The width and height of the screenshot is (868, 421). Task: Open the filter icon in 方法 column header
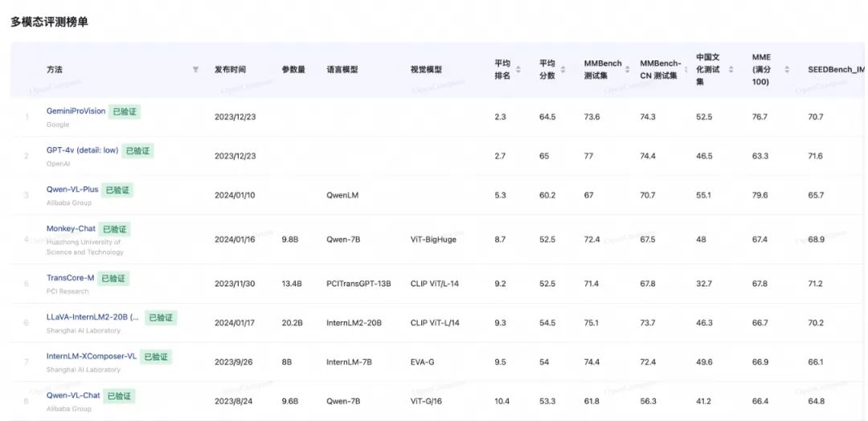pyautogui.click(x=195, y=70)
